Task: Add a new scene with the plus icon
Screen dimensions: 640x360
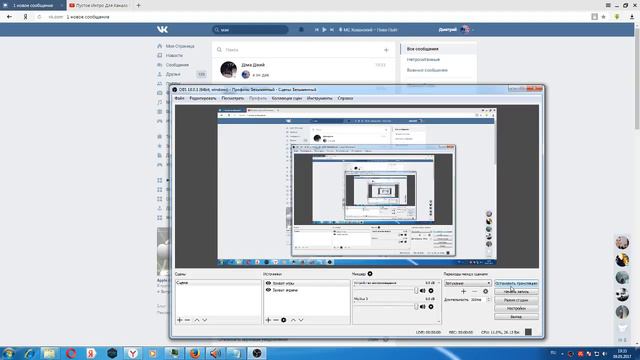Action: (180, 320)
